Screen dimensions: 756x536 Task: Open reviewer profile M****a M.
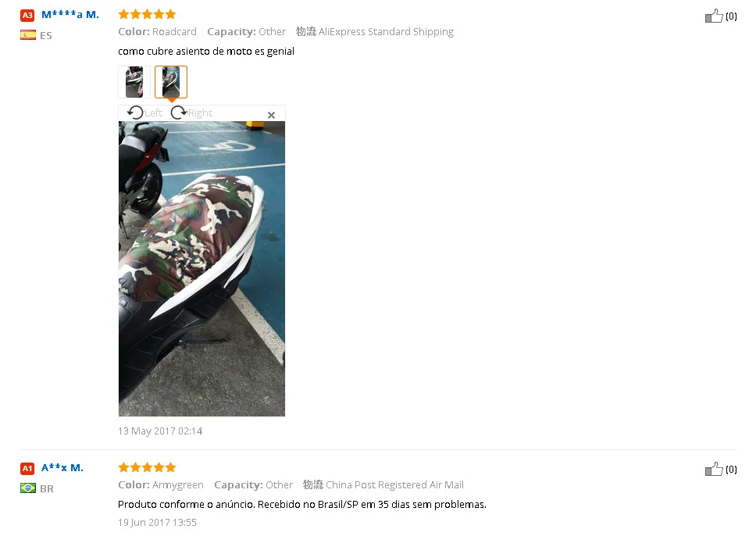tap(70, 15)
